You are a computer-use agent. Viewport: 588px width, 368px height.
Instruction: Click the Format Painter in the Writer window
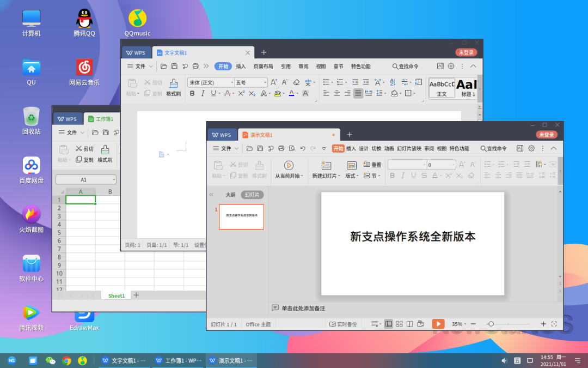pyautogui.click(x=173, y=87)
